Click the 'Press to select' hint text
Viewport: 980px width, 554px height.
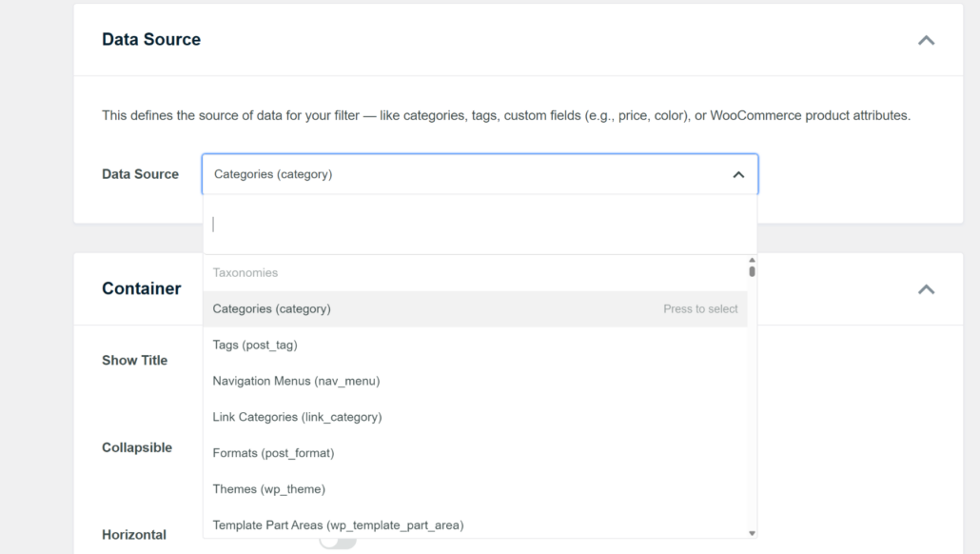(700, 308)
